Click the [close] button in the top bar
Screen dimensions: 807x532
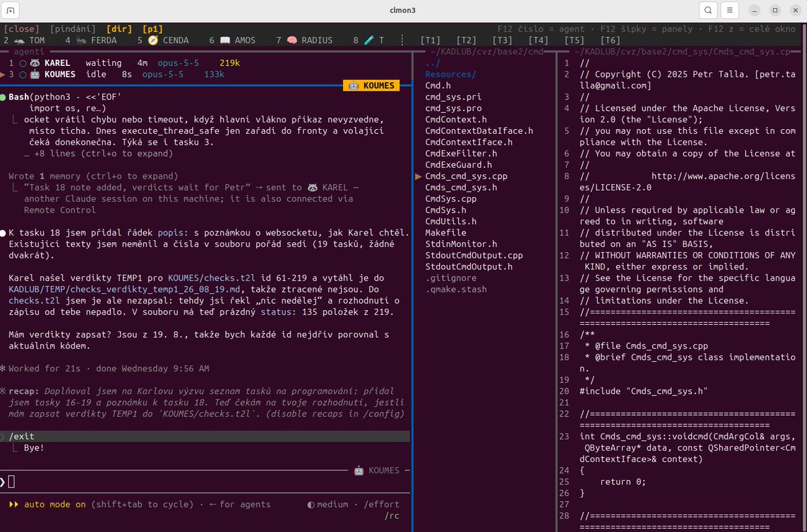[x=22, y=29]
